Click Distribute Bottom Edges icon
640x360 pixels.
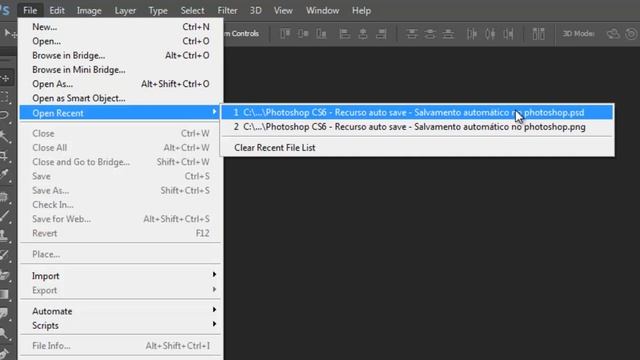448,33
